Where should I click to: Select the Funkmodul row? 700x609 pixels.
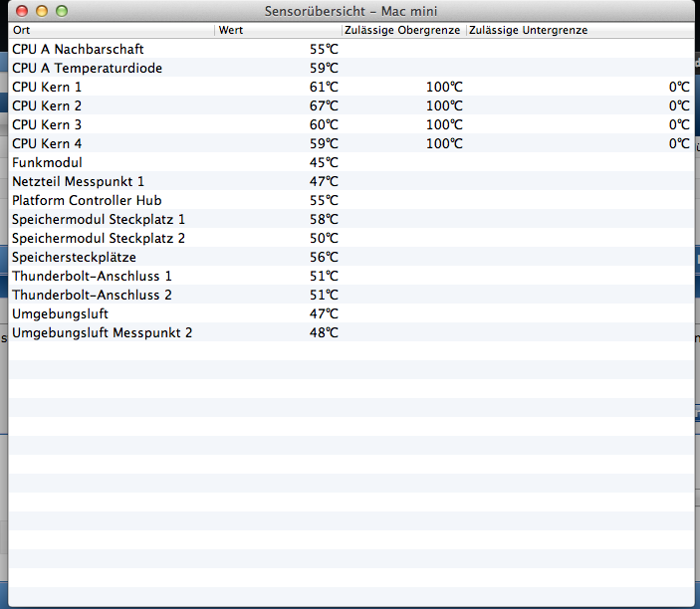coord(351,162)
